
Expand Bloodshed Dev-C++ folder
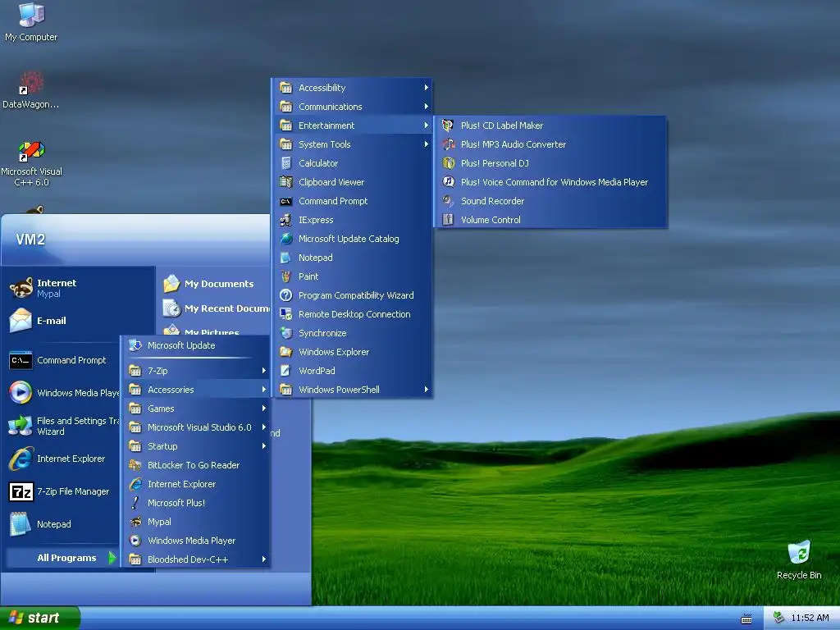(196, 559)
